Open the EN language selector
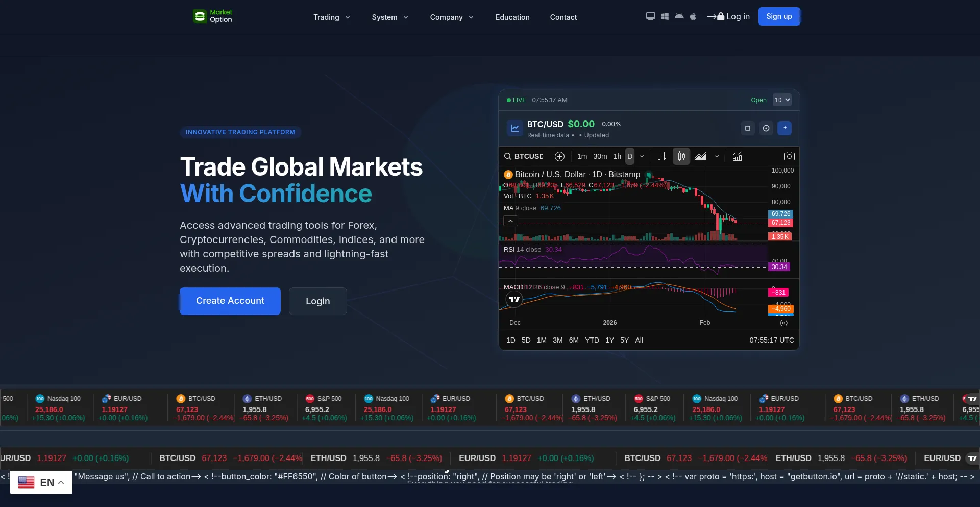Viewport: 980px width, 507px height. (x=41, y=482)
